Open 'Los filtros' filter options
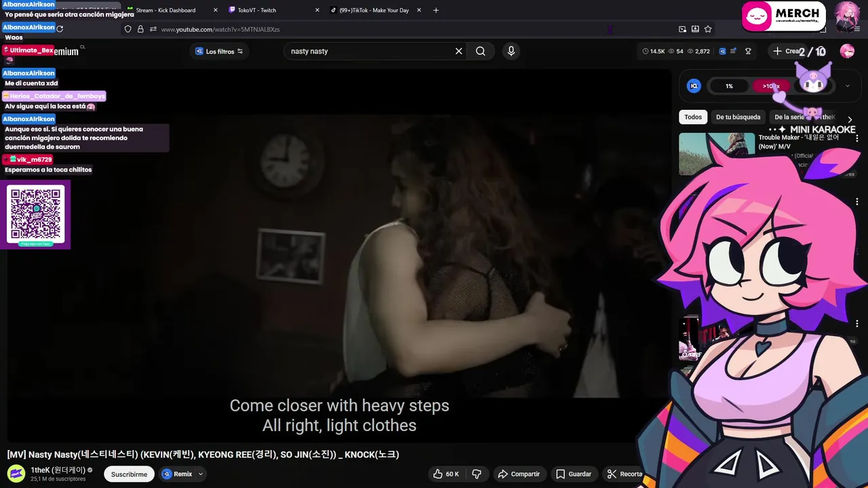Screen dimensions: 868x488 (219, 52)
